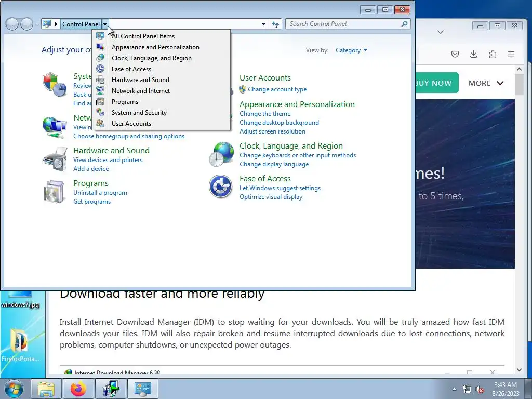This screenshot has width=532, height=399.
Task: Open FirefoxPortable desktop shortcut
Action: pyautogui.click(x=20, y=344)
